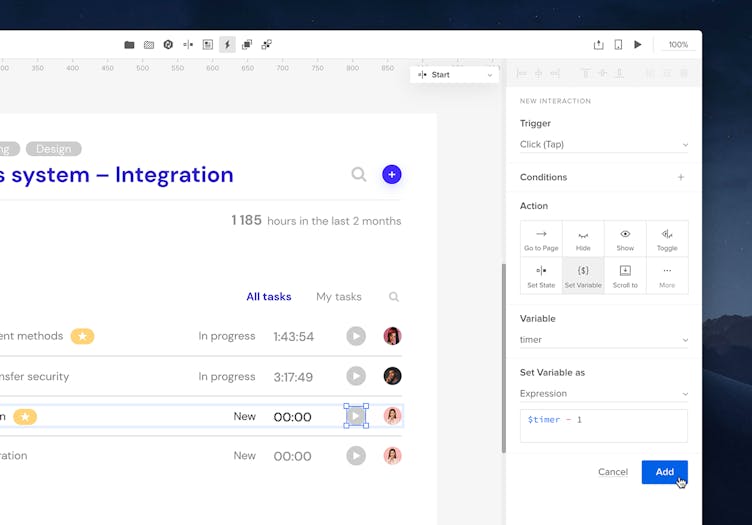The width and height of the screenshot is (752, 525).
Task: Click the '1 185' hours figure
Action: (247, 220)
